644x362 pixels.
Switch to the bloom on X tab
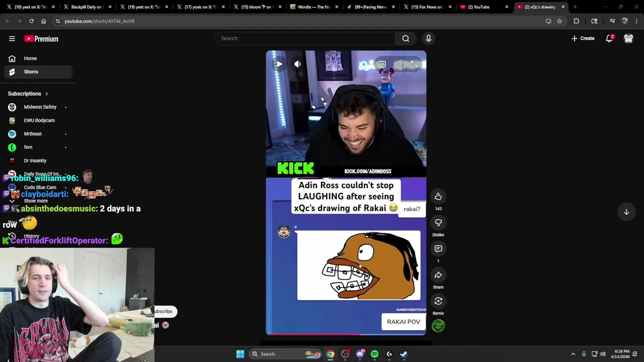click(x=256, y=7)
